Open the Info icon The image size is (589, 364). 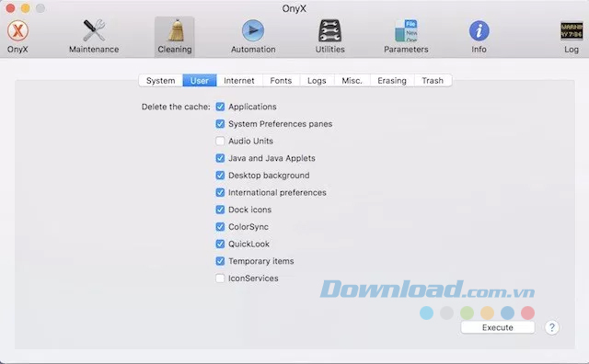[x=479, y=30]
